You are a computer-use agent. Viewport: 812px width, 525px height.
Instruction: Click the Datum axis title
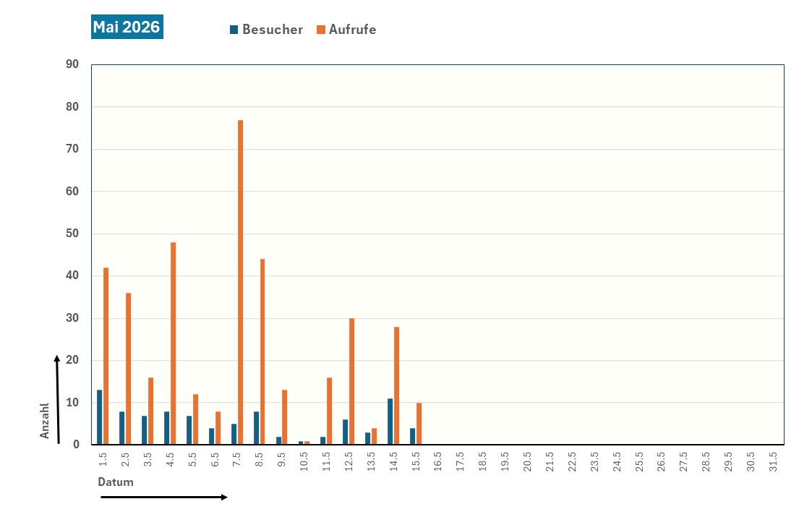pyautogui.click(x=116, y=482)
